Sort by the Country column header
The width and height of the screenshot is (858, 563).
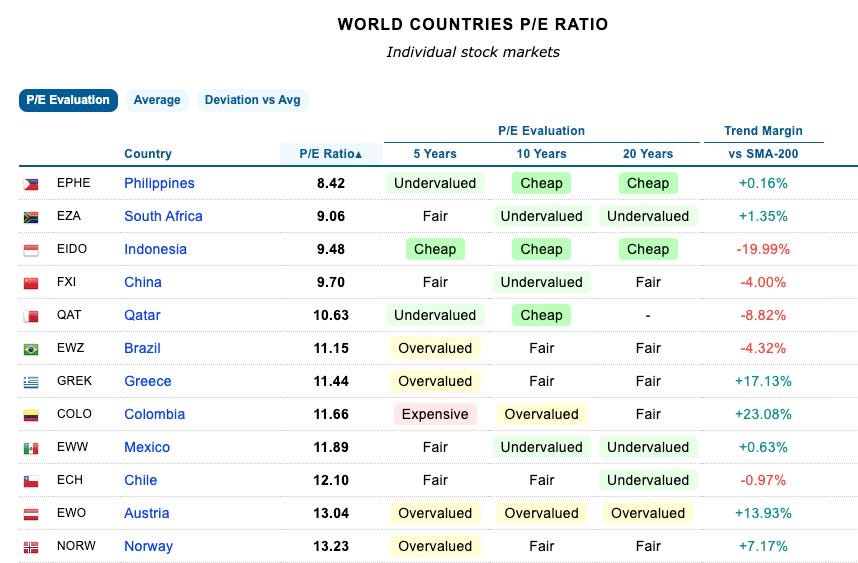click(x=148, y=154)
